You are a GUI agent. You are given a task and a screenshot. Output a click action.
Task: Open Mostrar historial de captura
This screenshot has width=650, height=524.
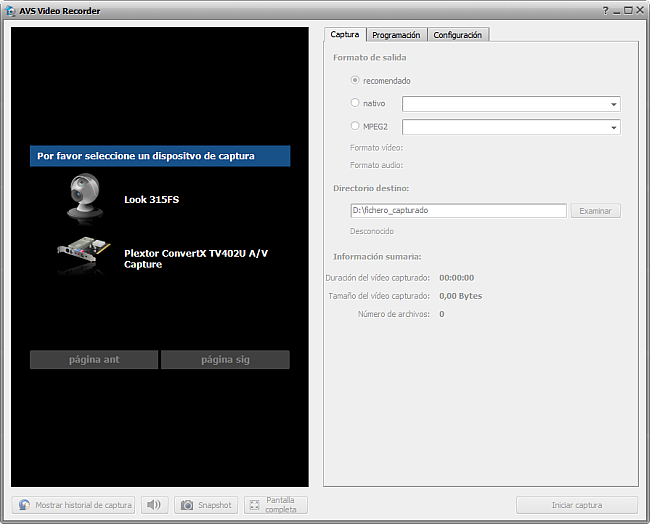coord(73,505)
